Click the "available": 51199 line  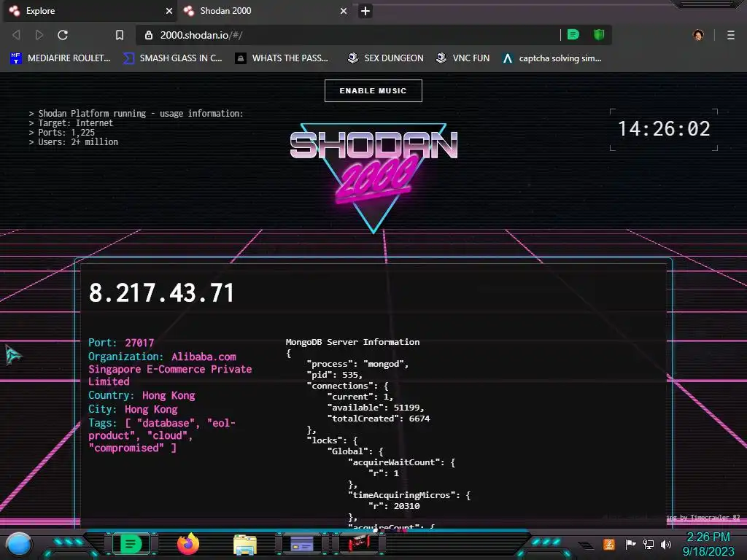376,408
